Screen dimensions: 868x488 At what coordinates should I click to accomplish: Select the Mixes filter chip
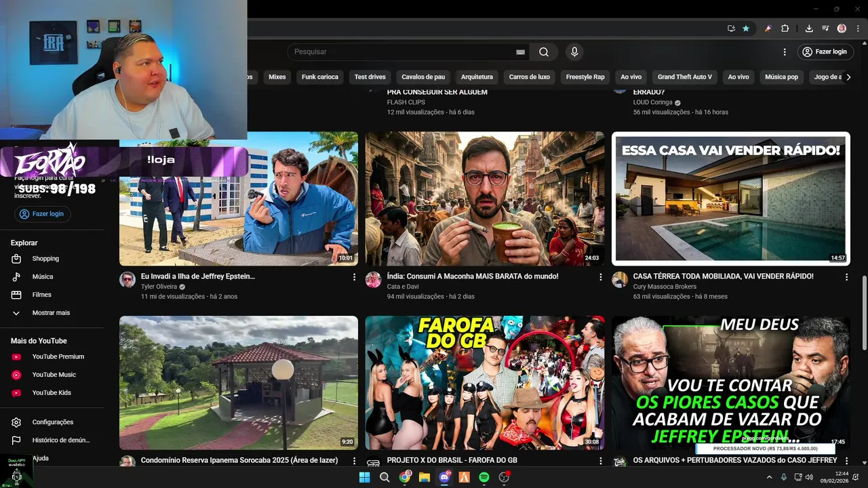pyautogui.click(x=277, y=77)
